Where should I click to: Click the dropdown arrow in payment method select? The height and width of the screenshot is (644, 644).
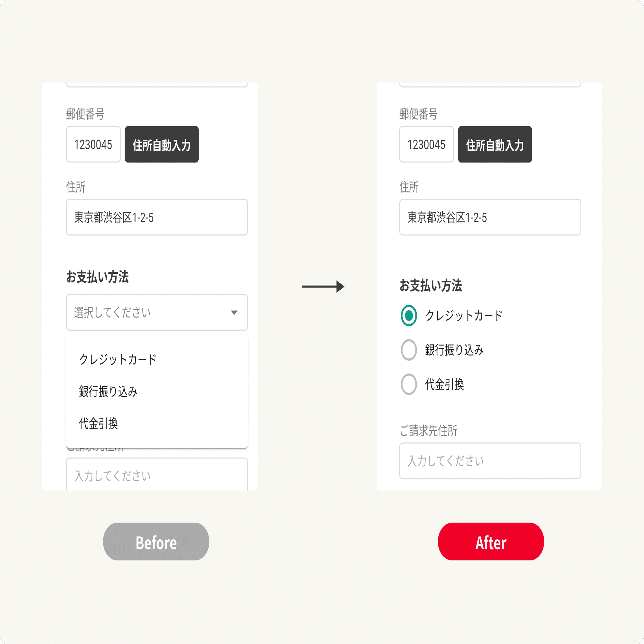234,313
